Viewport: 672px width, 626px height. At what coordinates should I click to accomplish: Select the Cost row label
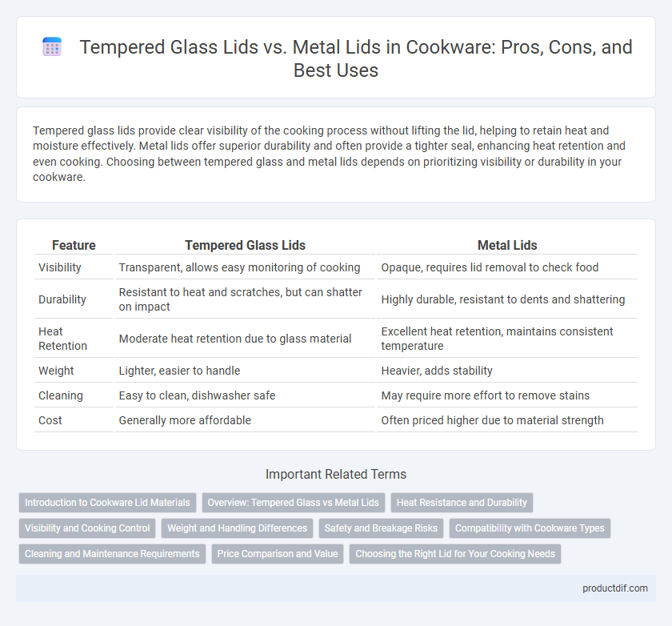pos(50,420)
